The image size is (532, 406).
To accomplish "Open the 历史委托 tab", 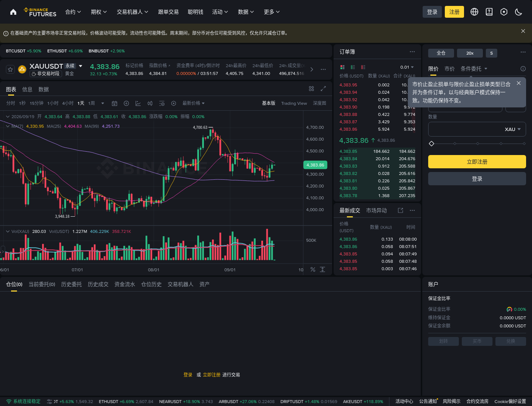I will point(72,284).
